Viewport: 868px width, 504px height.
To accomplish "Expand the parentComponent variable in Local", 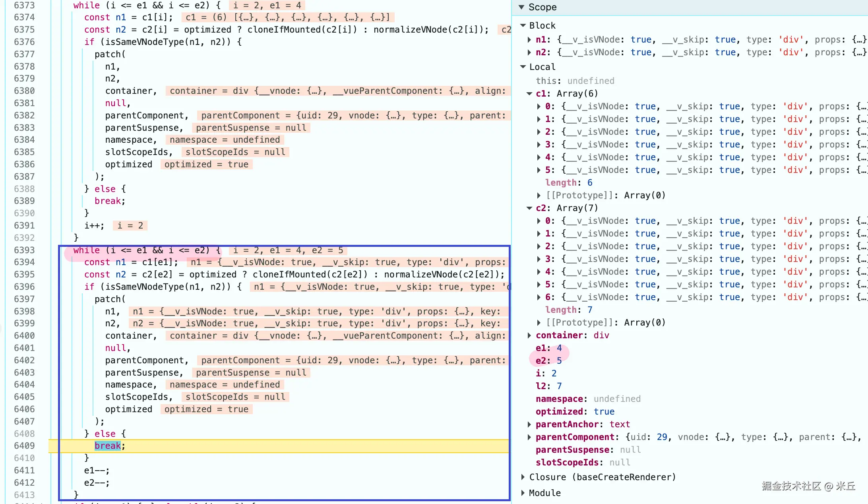I will coord(529,437).
